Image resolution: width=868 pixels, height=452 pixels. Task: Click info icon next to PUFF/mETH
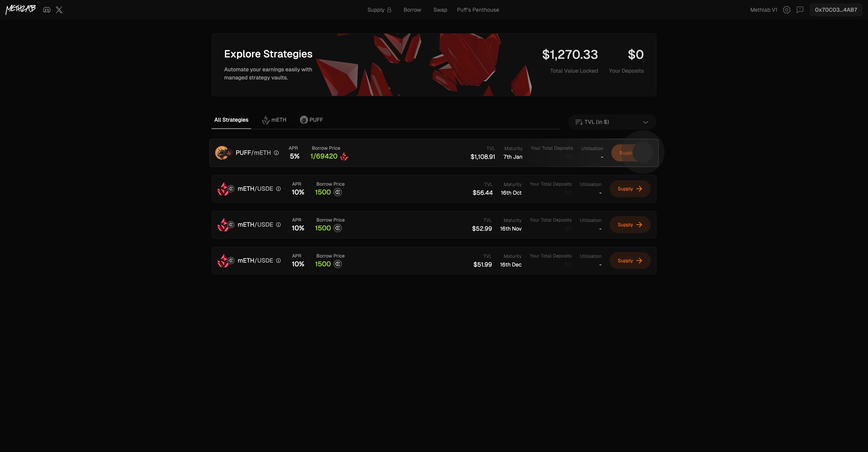click(x=276, y=153)
